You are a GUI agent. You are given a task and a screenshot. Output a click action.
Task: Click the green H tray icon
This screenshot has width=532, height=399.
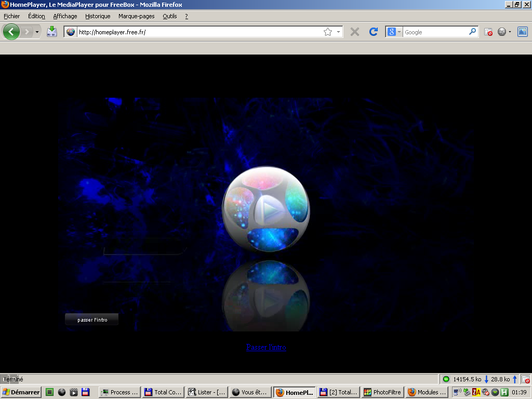[504, 392]
